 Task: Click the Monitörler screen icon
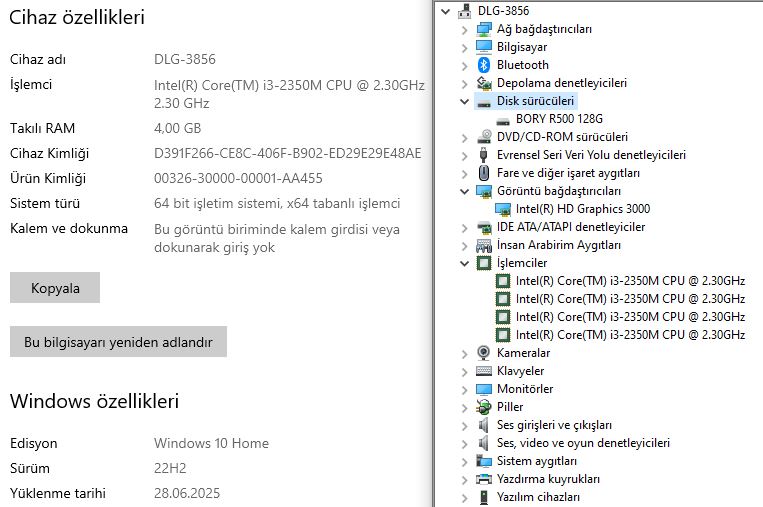(x=484, y=389)
